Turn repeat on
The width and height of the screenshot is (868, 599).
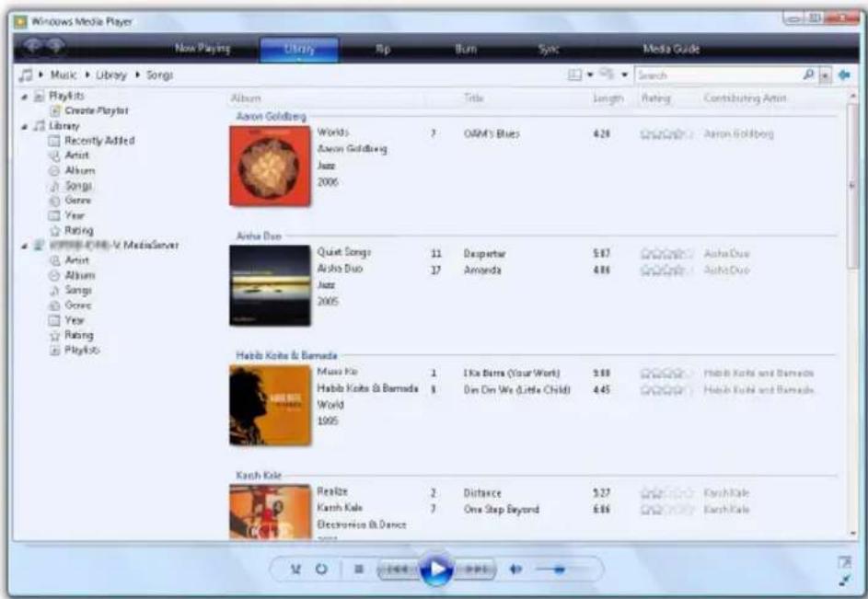(x=321, y=570)
